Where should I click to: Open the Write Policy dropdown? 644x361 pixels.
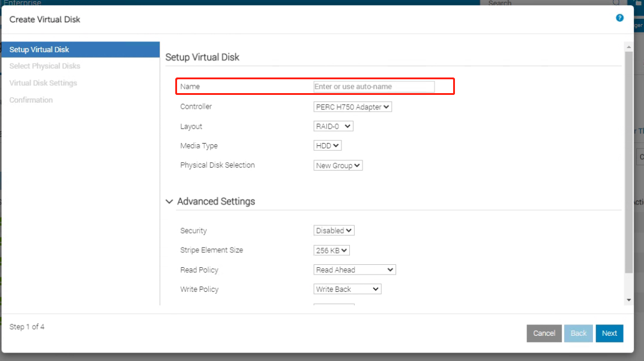click(347, 290)
